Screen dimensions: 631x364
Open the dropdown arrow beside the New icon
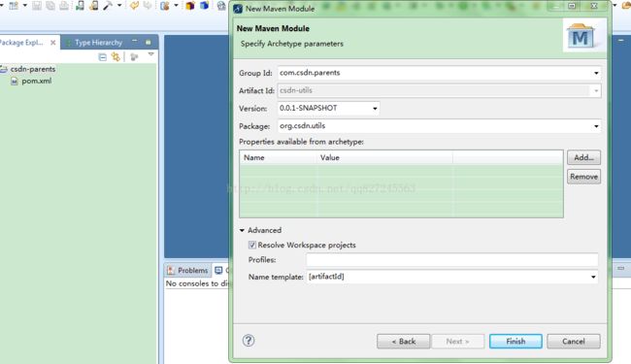point(25,6)
